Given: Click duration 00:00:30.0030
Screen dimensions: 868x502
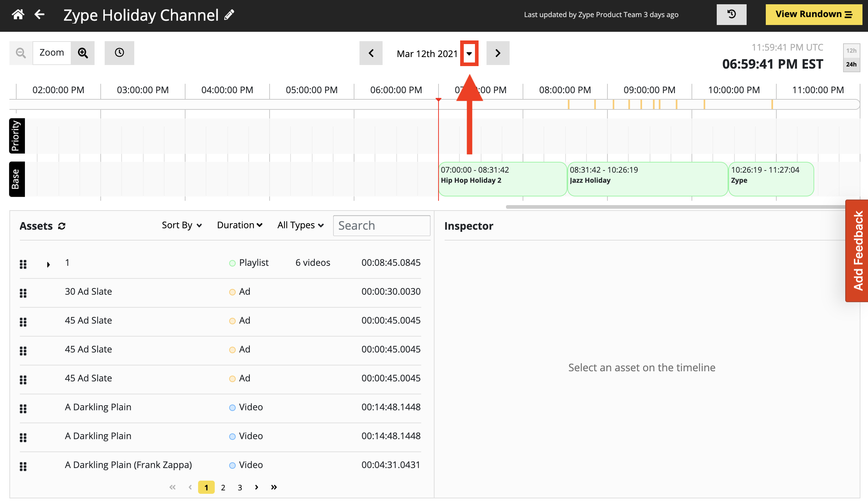Looking at the screenshot, I should 391,291.
